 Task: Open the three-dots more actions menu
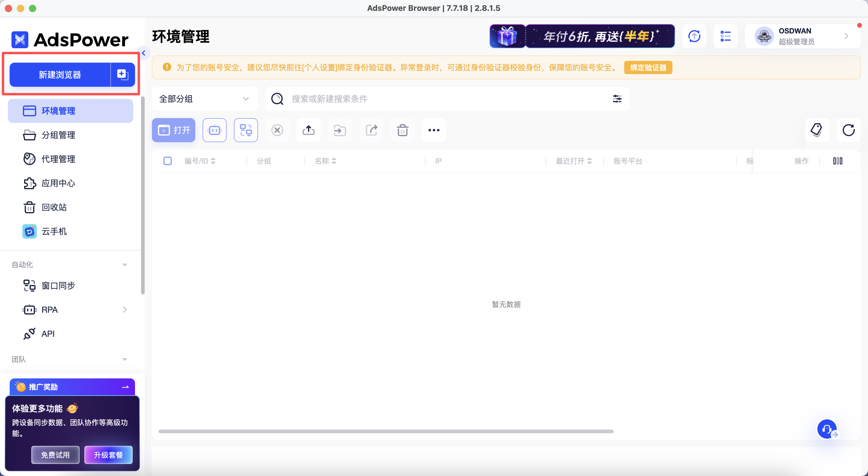pyautogui.click(x=434, y=130)
